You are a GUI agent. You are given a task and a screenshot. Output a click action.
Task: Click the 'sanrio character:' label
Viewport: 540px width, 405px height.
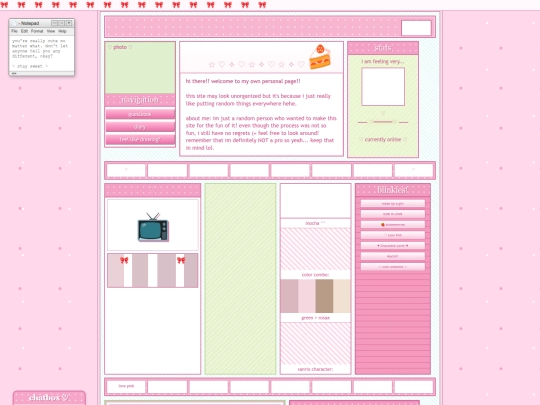point(315,369)
